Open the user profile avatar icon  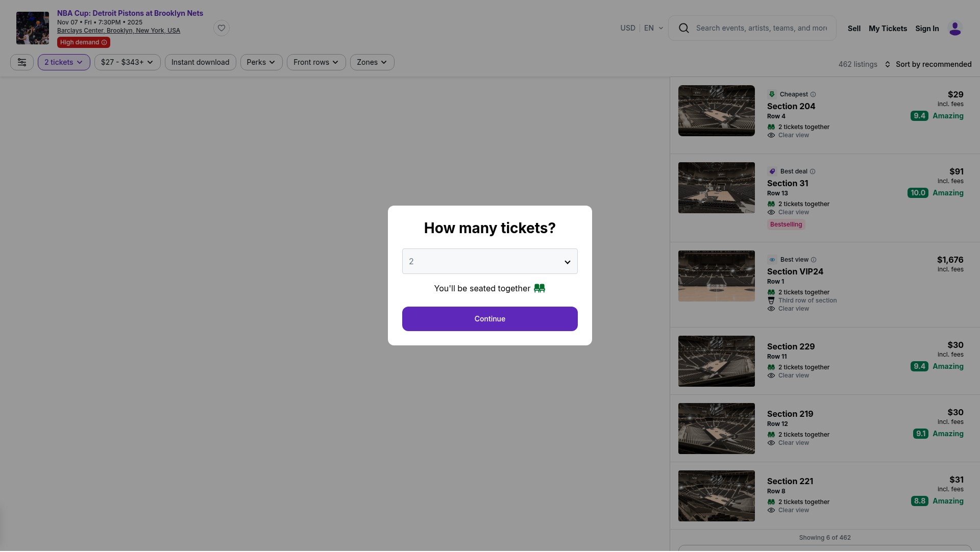pos(955,29)
